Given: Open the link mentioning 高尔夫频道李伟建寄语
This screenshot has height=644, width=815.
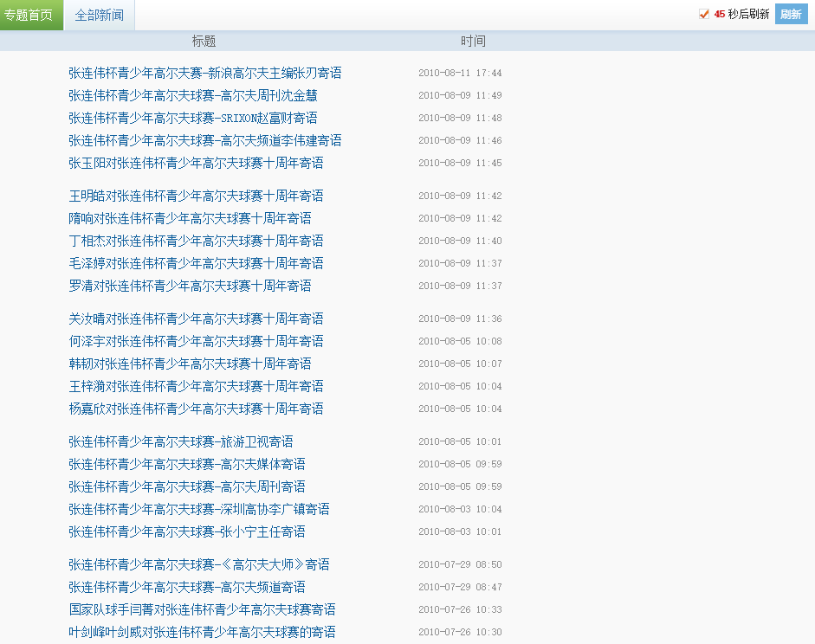Looking at the screenshot, I should click(204, 141).
